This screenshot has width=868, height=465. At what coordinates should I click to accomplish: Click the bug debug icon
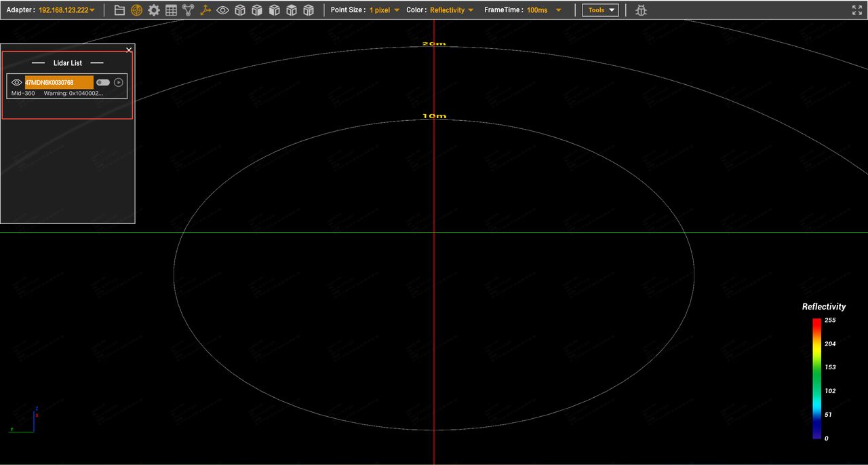pos(641,10)
